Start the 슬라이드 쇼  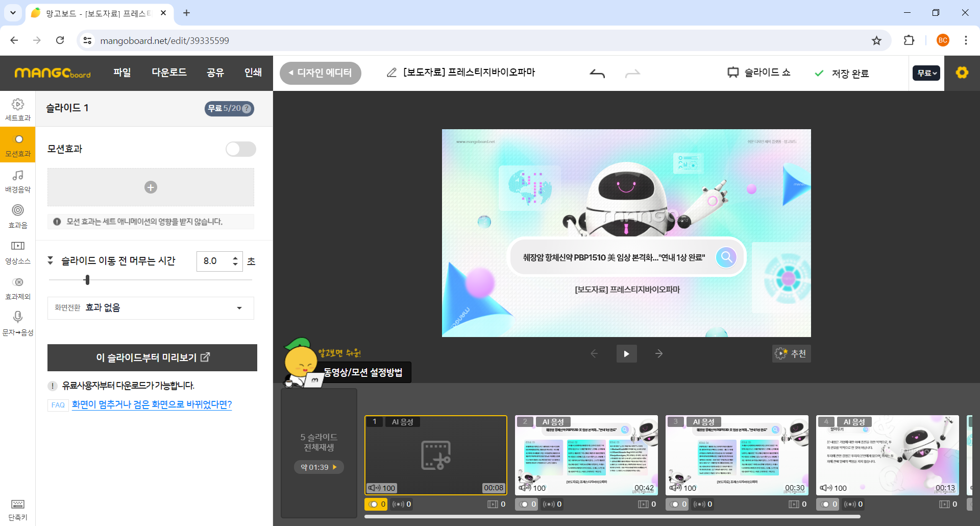coord(759,73)
